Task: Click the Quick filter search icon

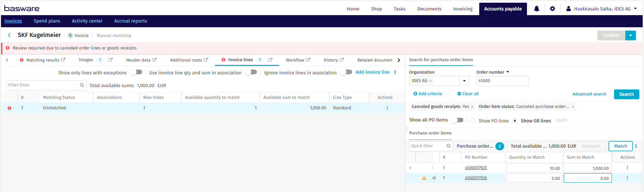Action: point(448,146)
